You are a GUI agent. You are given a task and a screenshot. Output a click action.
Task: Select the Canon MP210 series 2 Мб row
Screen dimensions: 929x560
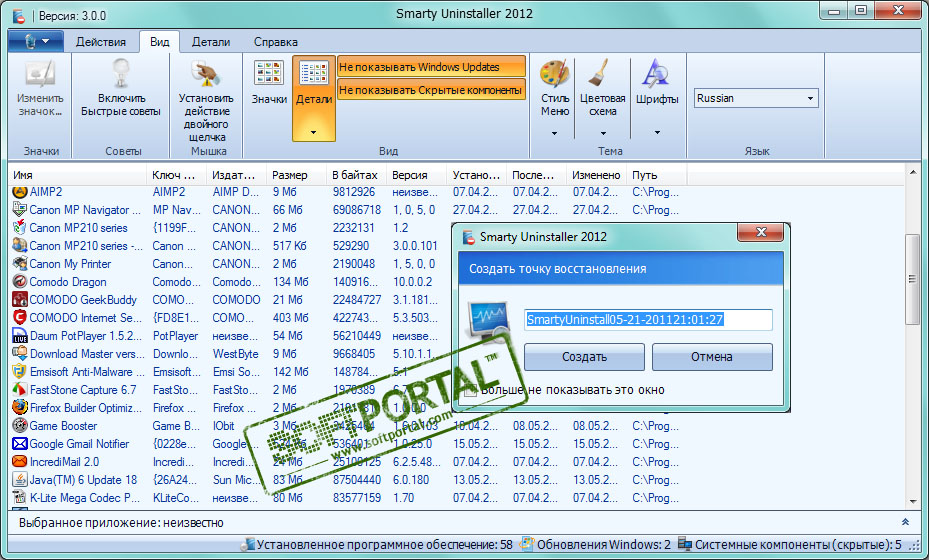pos(347,228)
